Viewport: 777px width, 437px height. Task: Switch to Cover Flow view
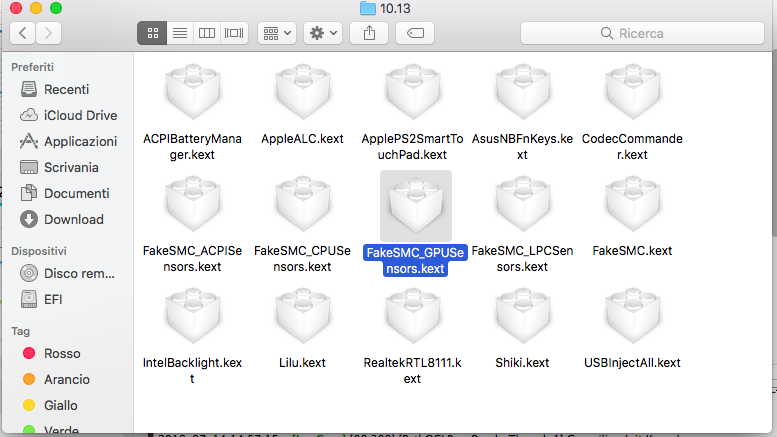click(234, 33)
